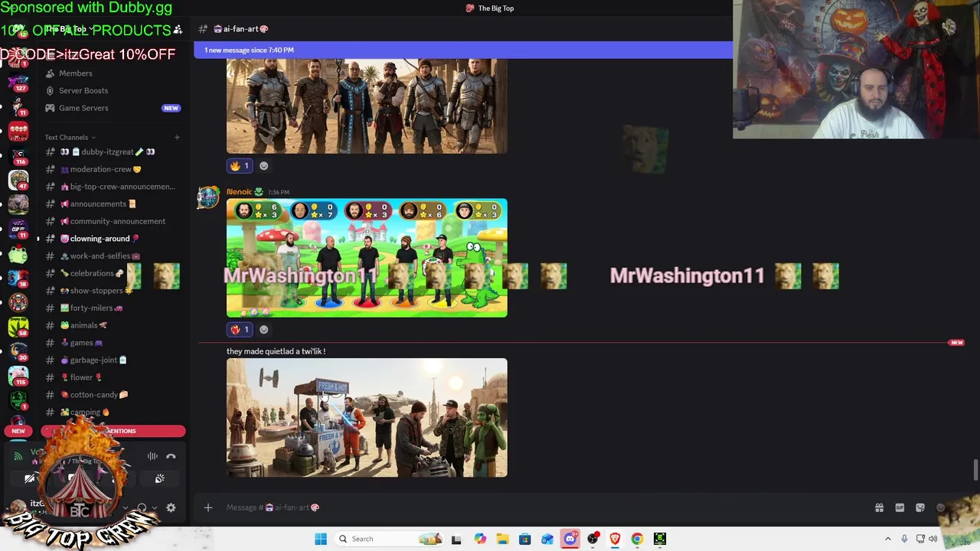Open Task View on the taskbar
This screenshot has width=980, height=551.
click(x=456, y=539)
